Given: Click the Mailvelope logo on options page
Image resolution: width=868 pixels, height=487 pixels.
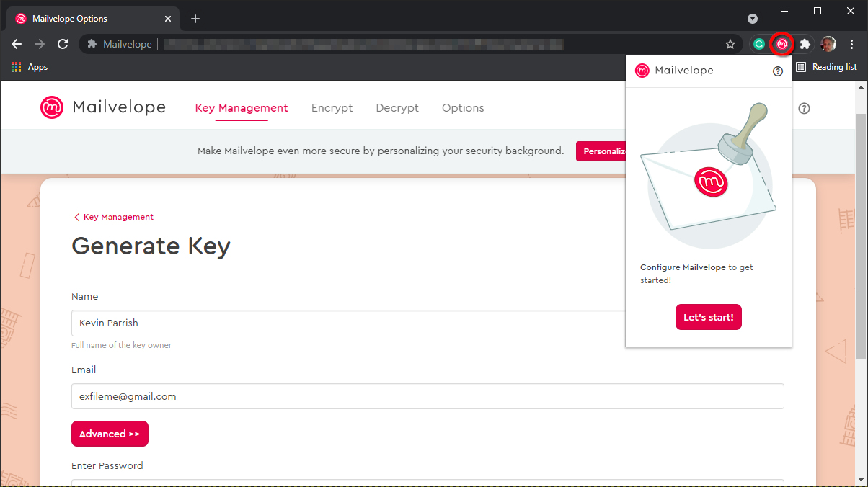Looking at the screenshot, I should pos(103,107).
